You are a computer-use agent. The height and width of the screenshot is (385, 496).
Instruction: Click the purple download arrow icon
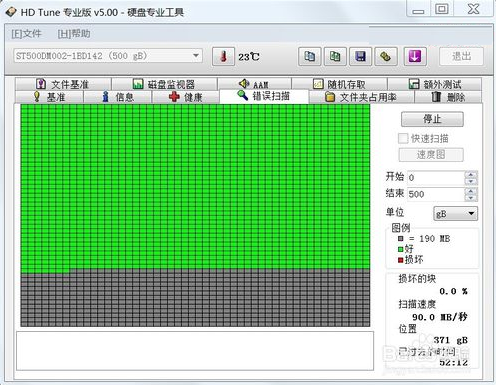click(x=414, y=56)
